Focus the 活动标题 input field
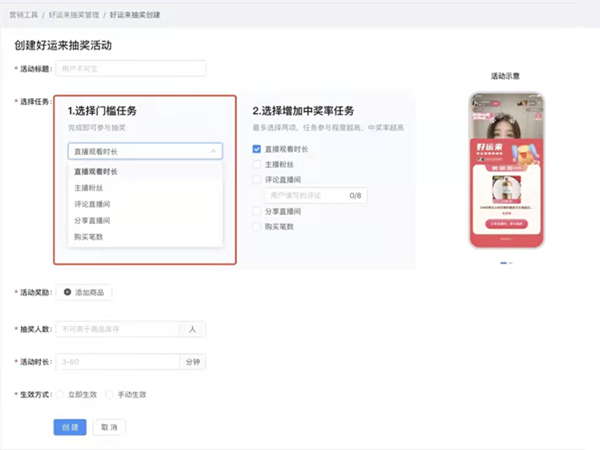Image resolution: width=600 pixels, height=450 pixels. point(130,68)
